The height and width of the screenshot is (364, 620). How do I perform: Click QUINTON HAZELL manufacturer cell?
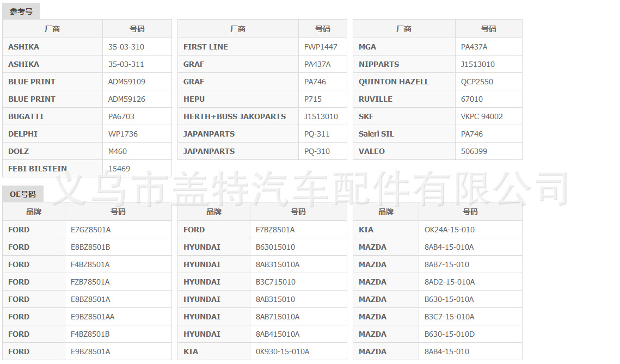pos(404,82)
